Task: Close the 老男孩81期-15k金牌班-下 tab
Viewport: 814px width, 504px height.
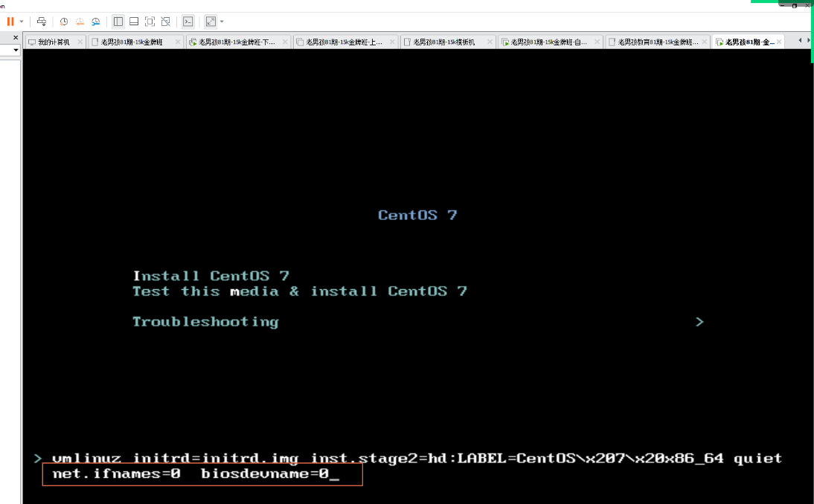Action: tap(285, 42)
